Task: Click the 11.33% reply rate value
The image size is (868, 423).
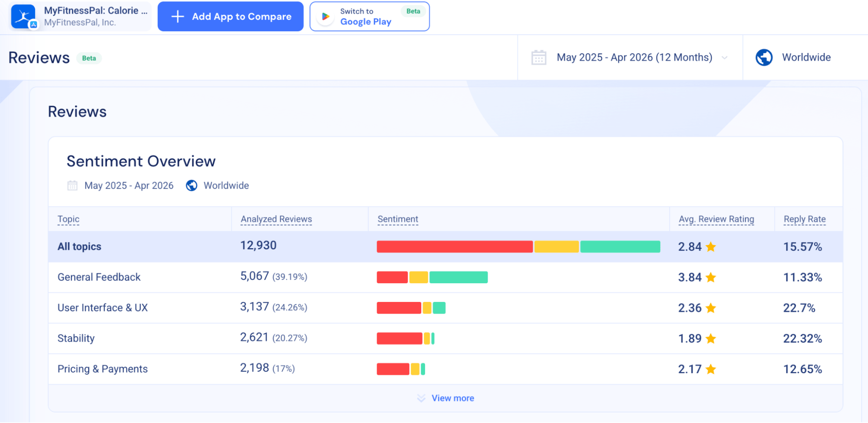Action: pos(802,277)
